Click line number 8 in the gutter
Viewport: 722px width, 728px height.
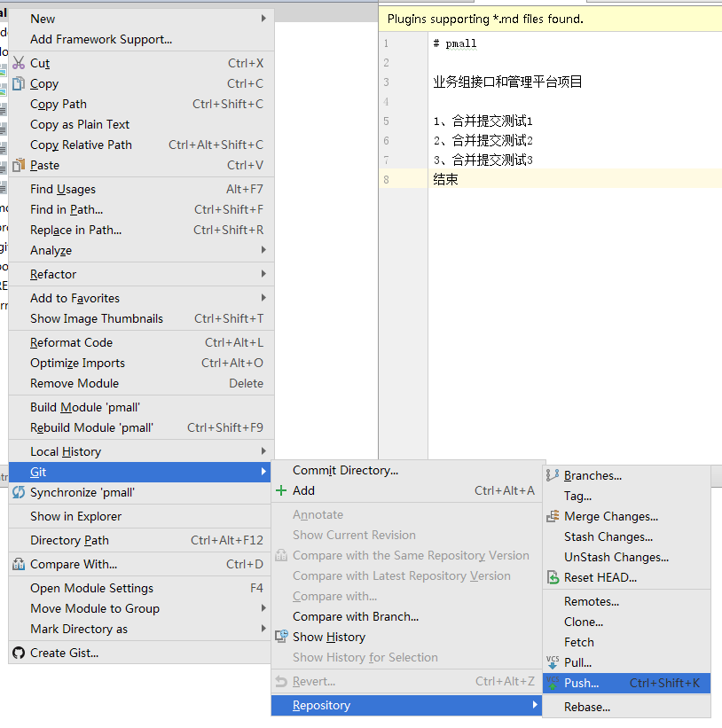[387, 180]
